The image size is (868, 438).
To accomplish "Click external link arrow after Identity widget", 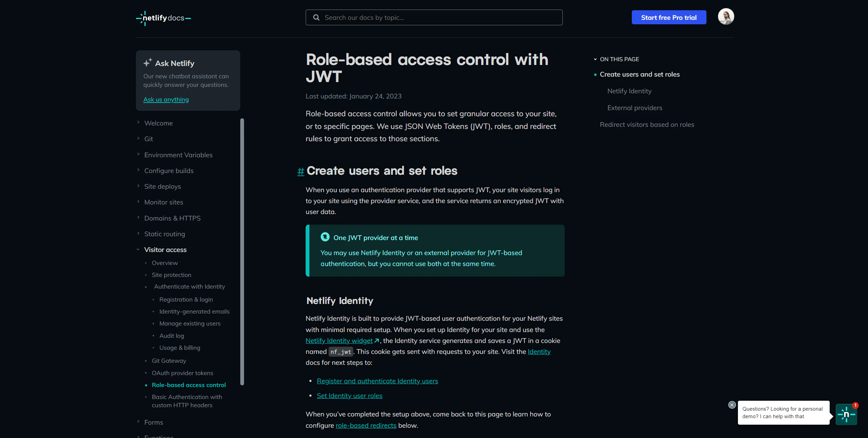I will point(376,341).
